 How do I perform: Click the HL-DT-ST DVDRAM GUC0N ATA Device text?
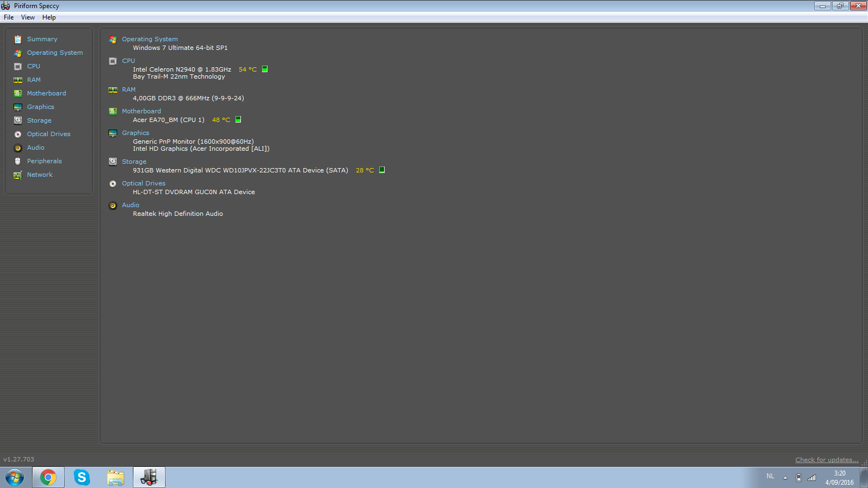194,192
